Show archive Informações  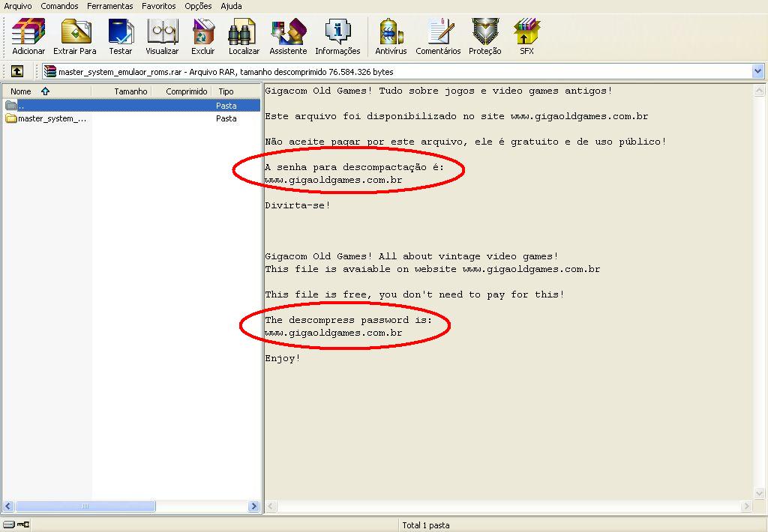click(337, 37)
